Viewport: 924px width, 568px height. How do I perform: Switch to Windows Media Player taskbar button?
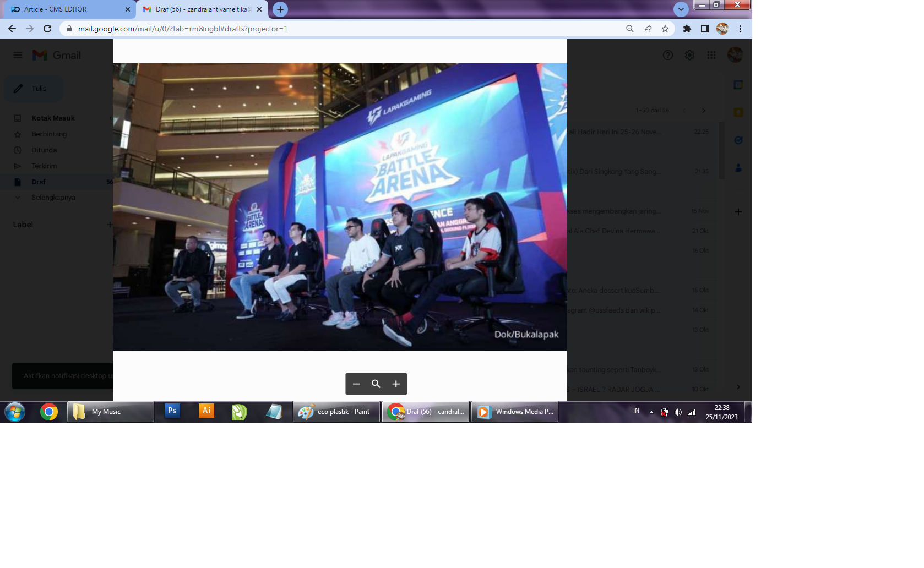coord(515,412)
